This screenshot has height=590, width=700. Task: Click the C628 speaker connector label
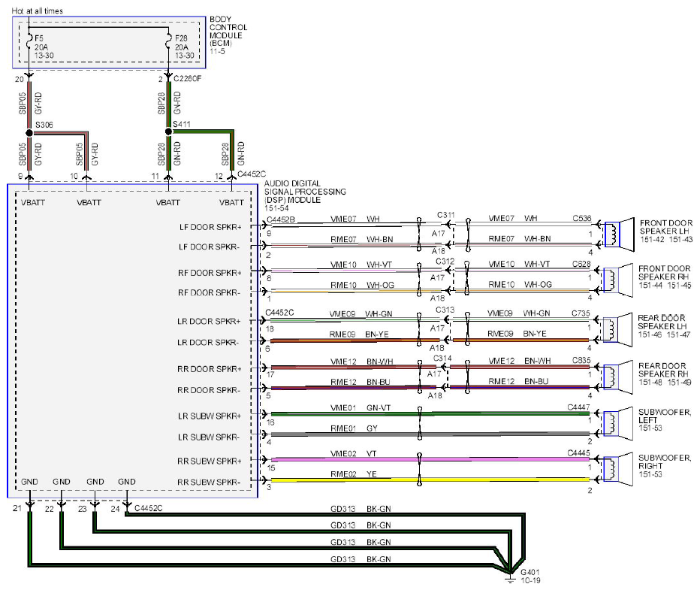(x=581, y=264)
